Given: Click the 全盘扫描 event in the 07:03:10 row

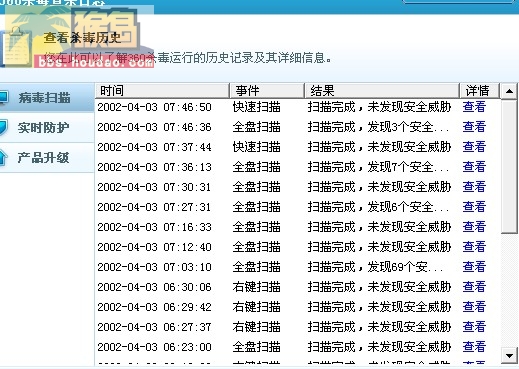Looking at the screenshot, I should 256,267.
